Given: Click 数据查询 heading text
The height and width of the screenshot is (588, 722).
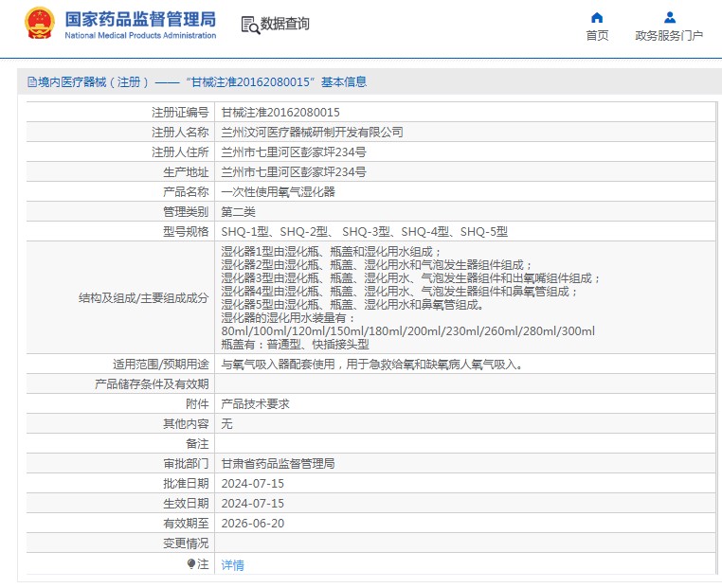Looking at the screenshot, I should [285, 24].
